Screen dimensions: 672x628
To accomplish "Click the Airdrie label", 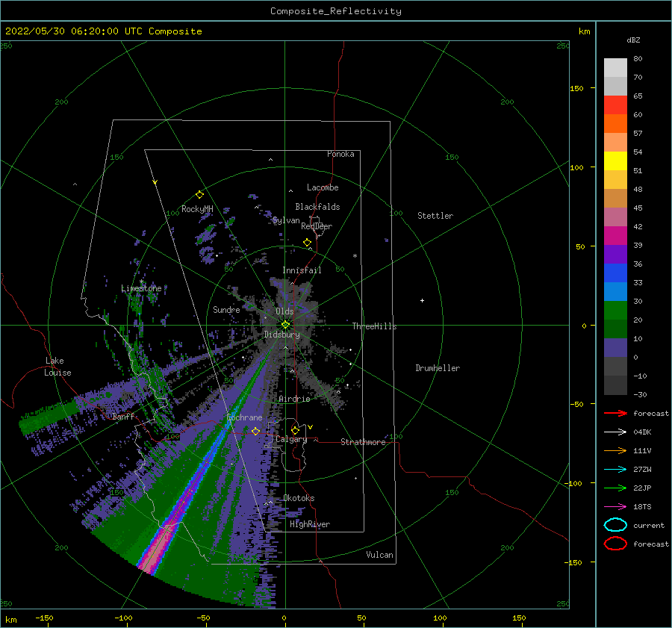I will 294,399.
